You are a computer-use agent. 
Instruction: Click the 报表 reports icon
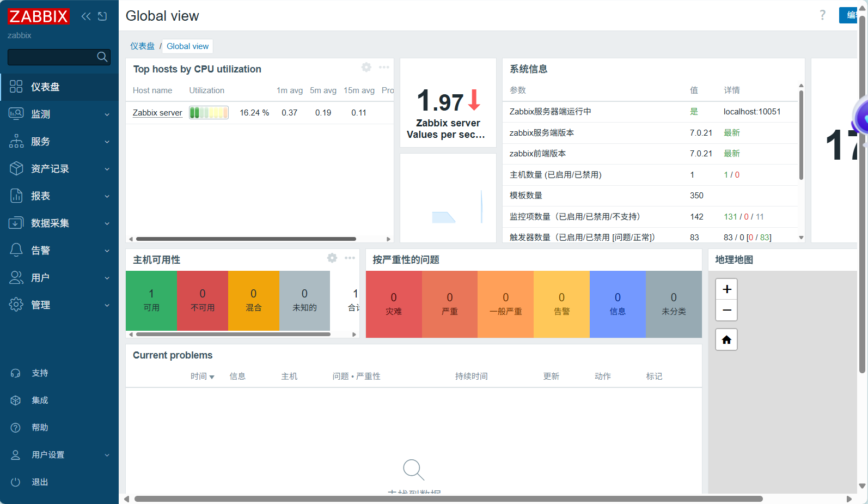(16, 196)
